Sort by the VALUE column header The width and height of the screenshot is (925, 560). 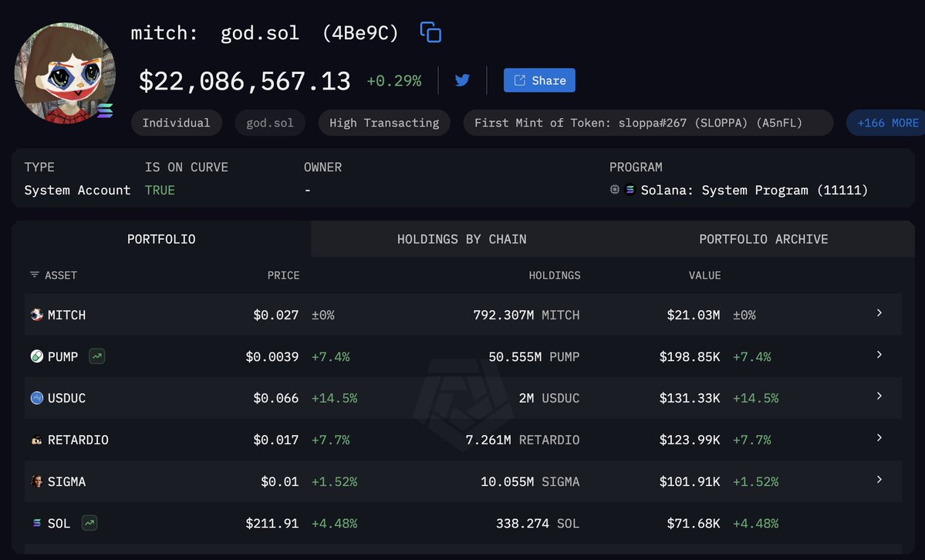pyautogui.click(x=705, y=275)
